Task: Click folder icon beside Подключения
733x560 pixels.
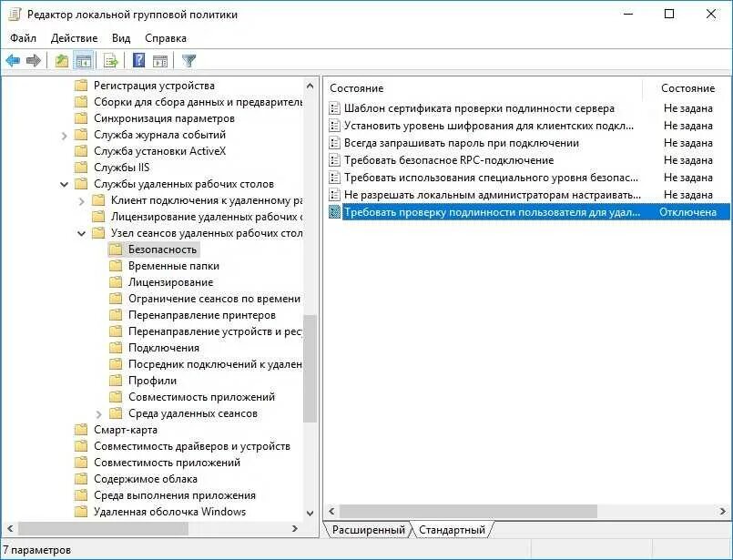Action: pyautogui.click(x=115, y=348)
